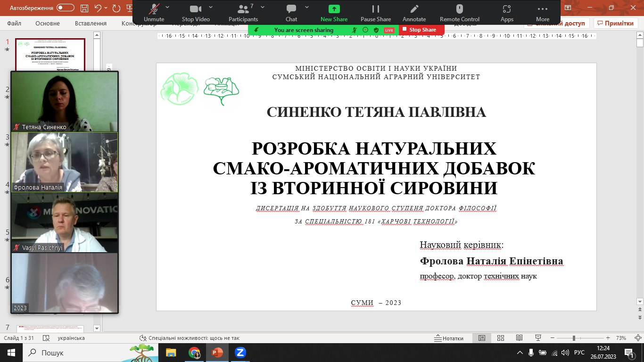The image size is (644, 362).
Task: Click the Stop Video camera icon
Action: click(x=196, y=9)
